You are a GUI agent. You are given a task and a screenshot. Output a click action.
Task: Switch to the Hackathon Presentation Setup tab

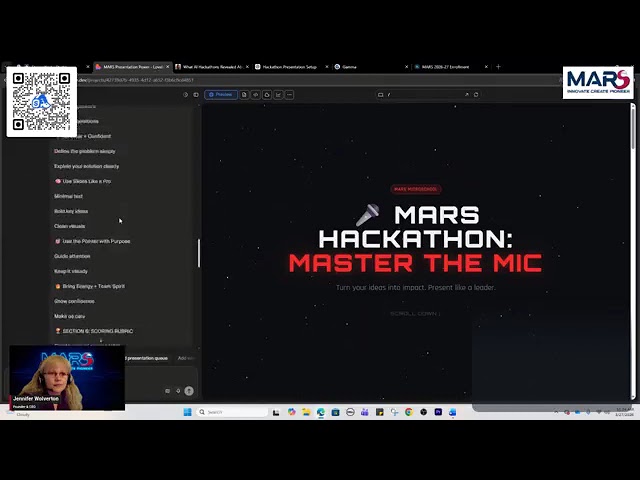click(289, 67)
